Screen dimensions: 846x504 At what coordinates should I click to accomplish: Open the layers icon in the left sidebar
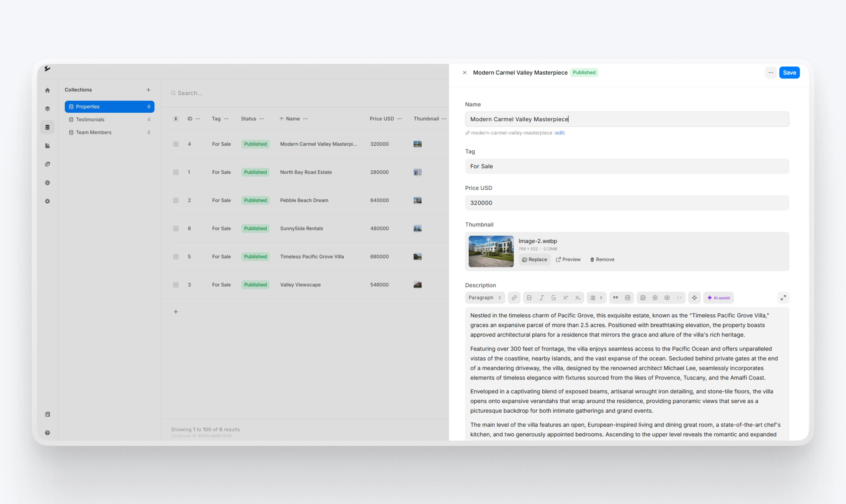click(48, 109)
